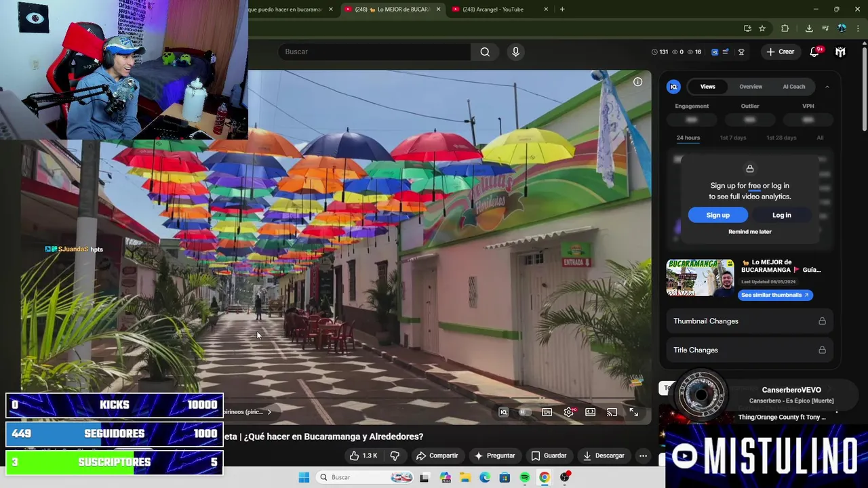
Task: Select the Overview tab in the vidIQ panel
Action: [x=751, y=87]
